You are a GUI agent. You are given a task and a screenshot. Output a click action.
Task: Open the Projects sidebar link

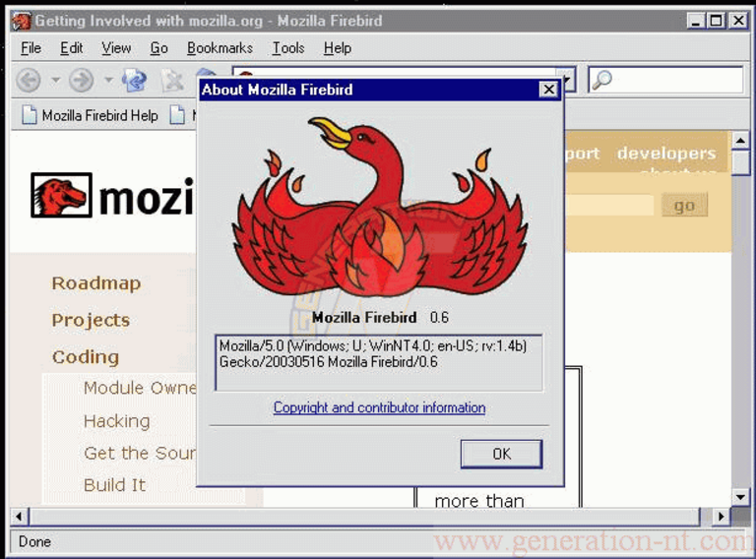click(x=92, y=321)
